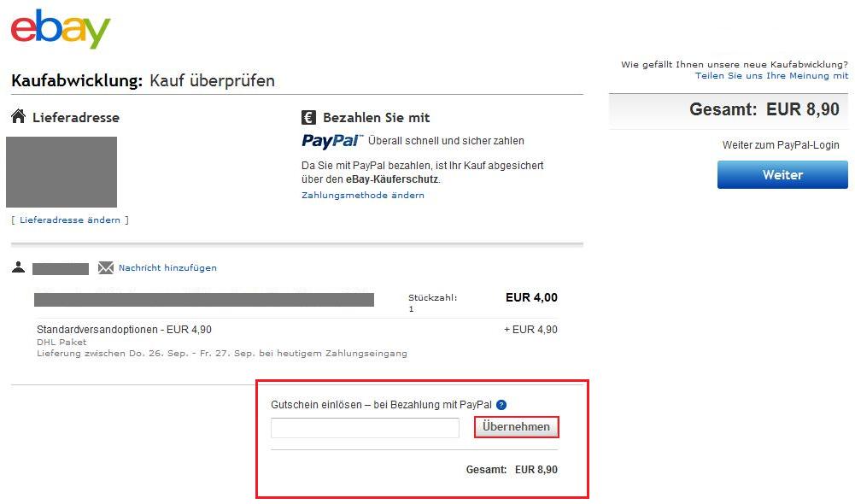Click the envelope message icon
The height and width of the screenshot is (504, 855).
coord(106,268)
